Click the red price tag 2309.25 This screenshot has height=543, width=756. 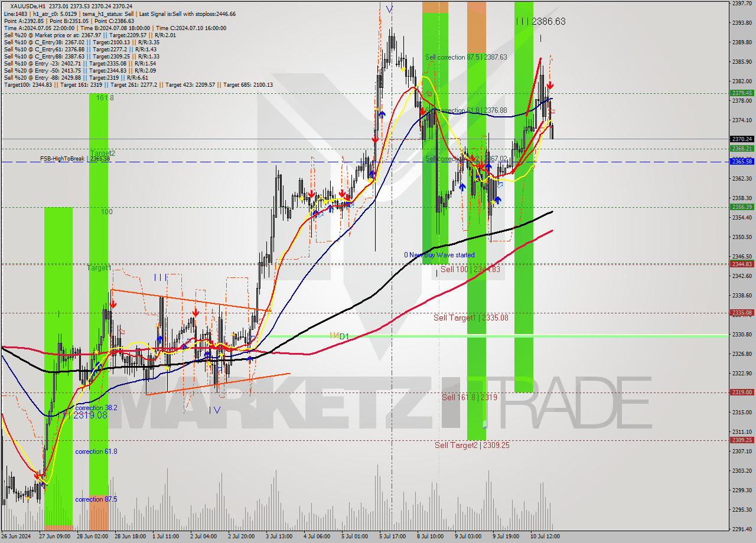click(742, 440)
